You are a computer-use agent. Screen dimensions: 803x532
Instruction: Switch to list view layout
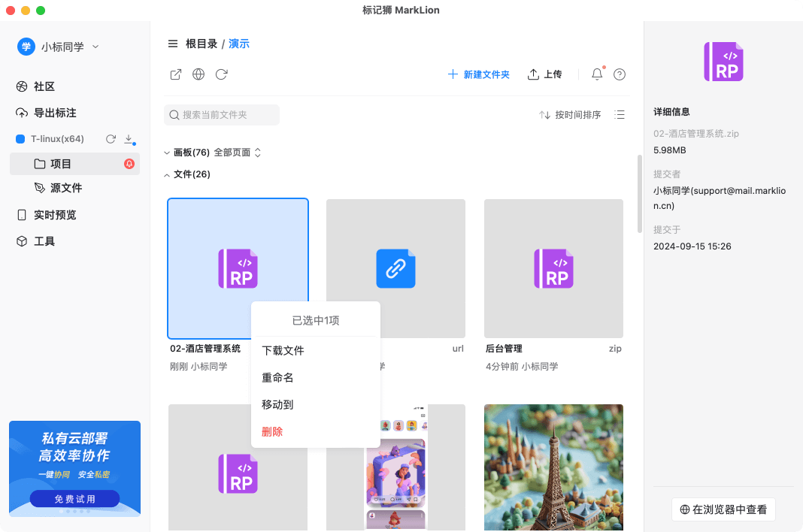(x=619, y=114)
